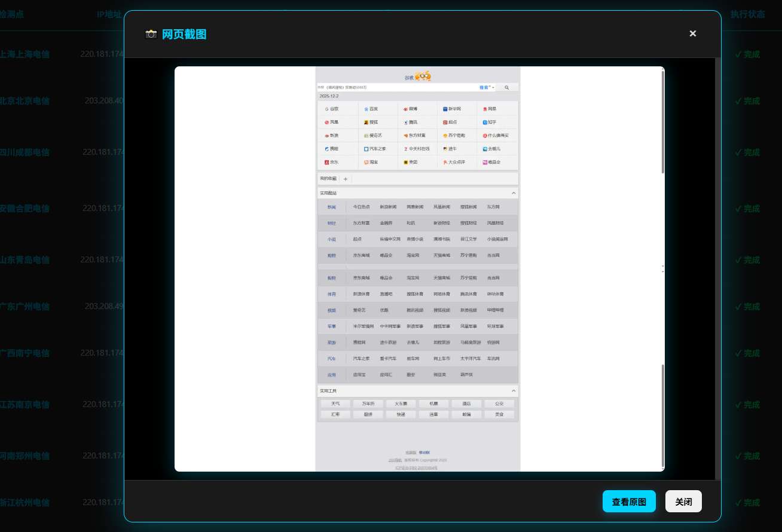
Task: Click the Meituan (美团) yellow icon
Action: (405, 162)
